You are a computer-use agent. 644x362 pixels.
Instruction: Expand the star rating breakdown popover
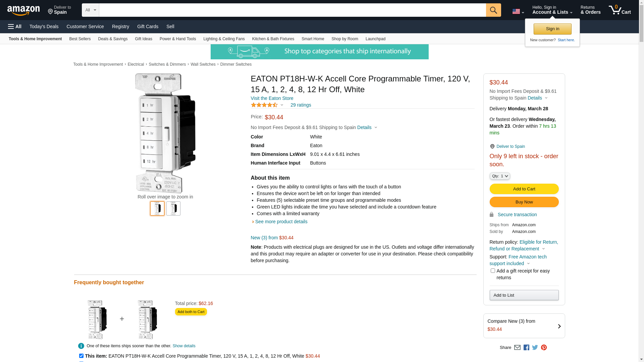(x=282, y=105)
